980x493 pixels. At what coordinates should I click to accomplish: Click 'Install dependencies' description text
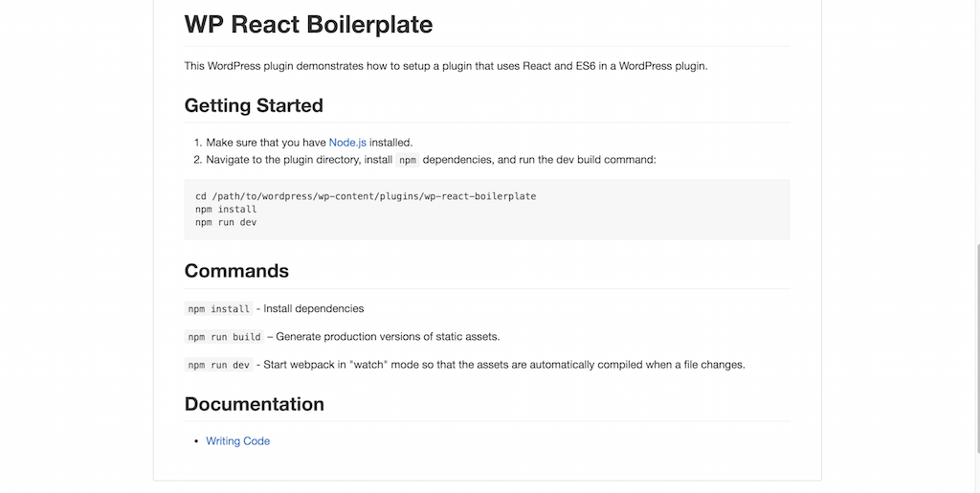tap(313, 308)
